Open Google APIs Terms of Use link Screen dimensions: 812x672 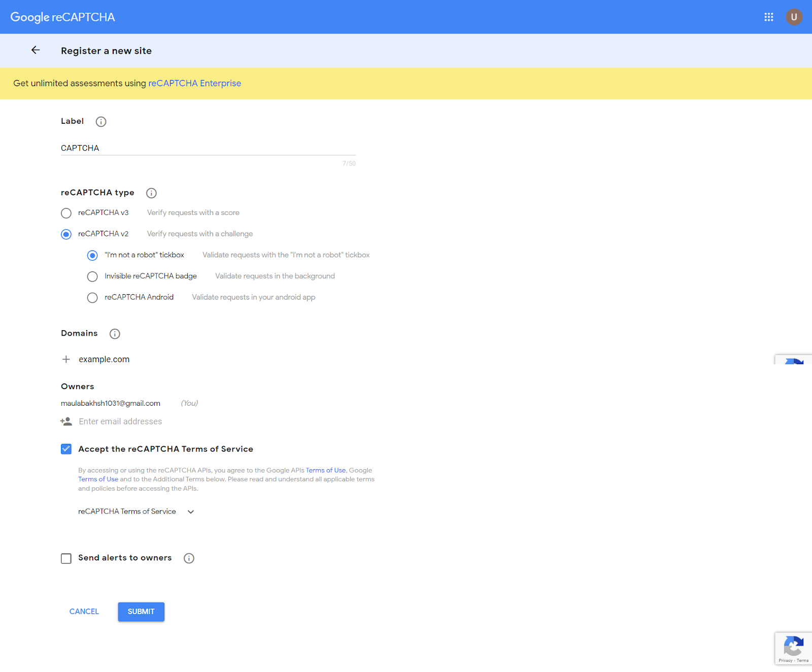point(325,470)
